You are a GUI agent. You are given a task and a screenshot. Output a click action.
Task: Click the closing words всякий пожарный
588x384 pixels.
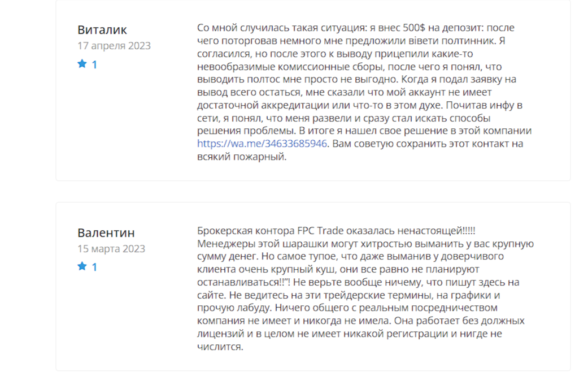click(242, 157)
